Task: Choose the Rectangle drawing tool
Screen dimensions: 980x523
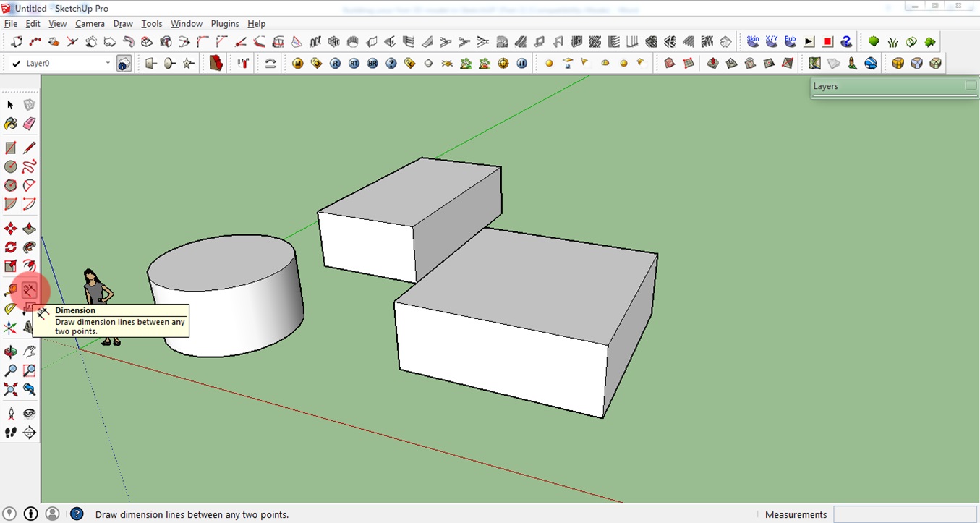Action: (9, 147)
